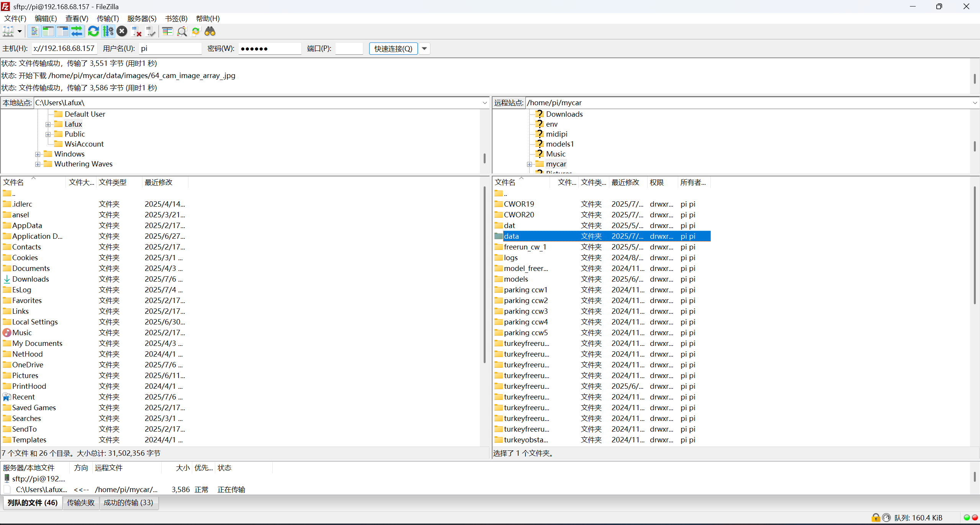Expand the Lafux tree node
980x525 pixels.
pyautogui.click(x=48, y=124)
